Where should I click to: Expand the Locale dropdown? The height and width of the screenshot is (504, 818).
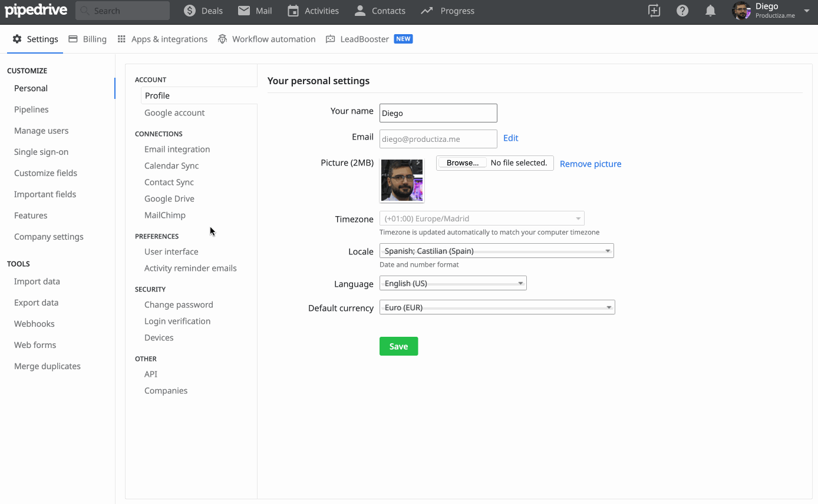[496, 251]
